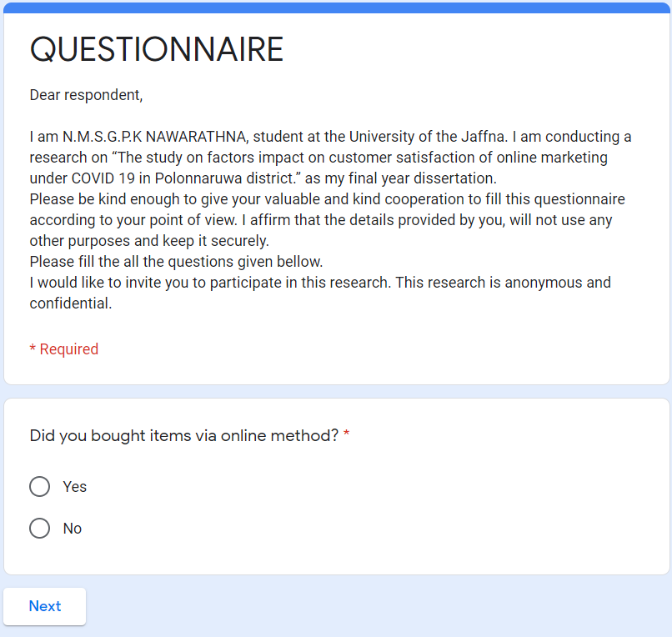Click the red Required notice
The width and height of the screenshot is (672, 637).
point(64,349)
